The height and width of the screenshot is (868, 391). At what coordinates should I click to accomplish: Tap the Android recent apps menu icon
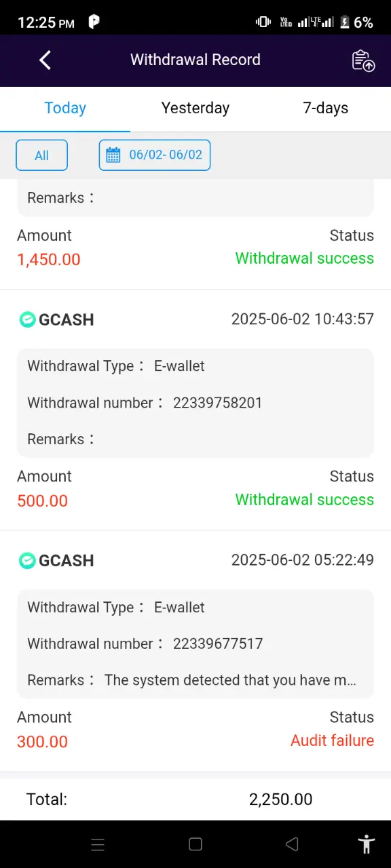[x=98, y=844]
